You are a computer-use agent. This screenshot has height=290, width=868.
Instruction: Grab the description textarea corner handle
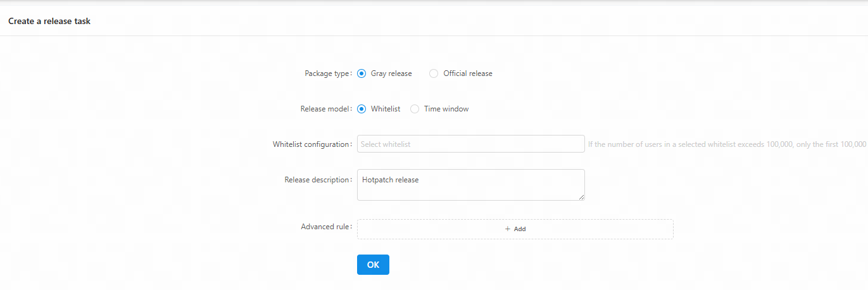click(x=581, y=197)
